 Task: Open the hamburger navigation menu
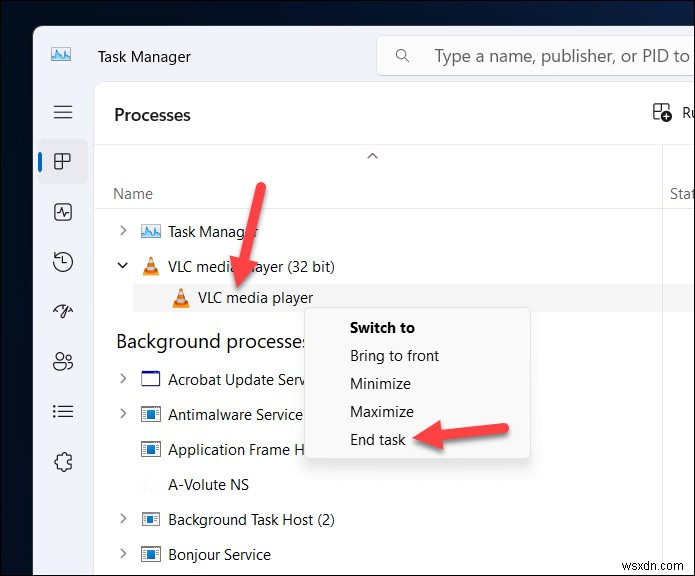pyautogui.click(x=63, y=112)
